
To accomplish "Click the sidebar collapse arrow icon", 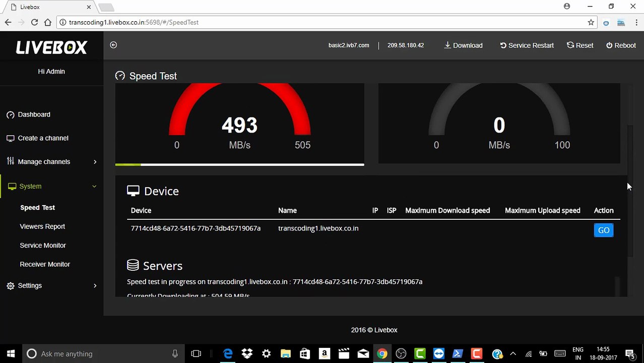I will pos(113,45).
